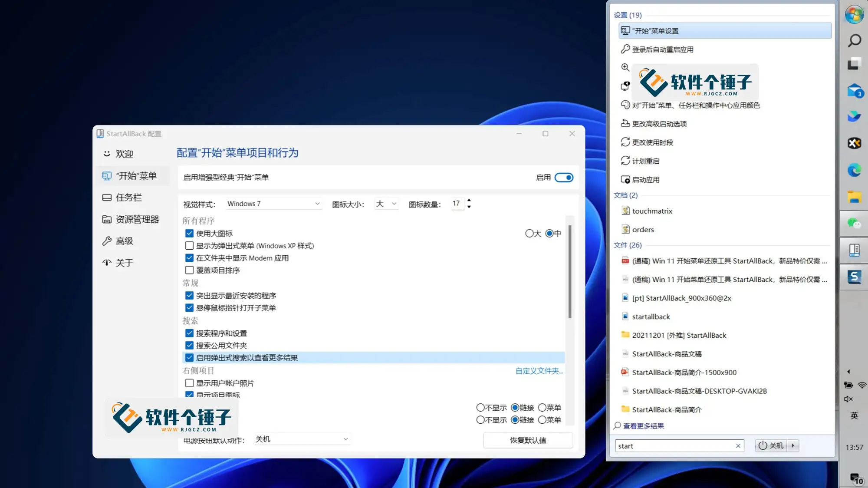868x488 pixels.
Task: Open the 视觉样式 Windows 7 dropdown
Action: pyautogui.click(x=273, y=204)
